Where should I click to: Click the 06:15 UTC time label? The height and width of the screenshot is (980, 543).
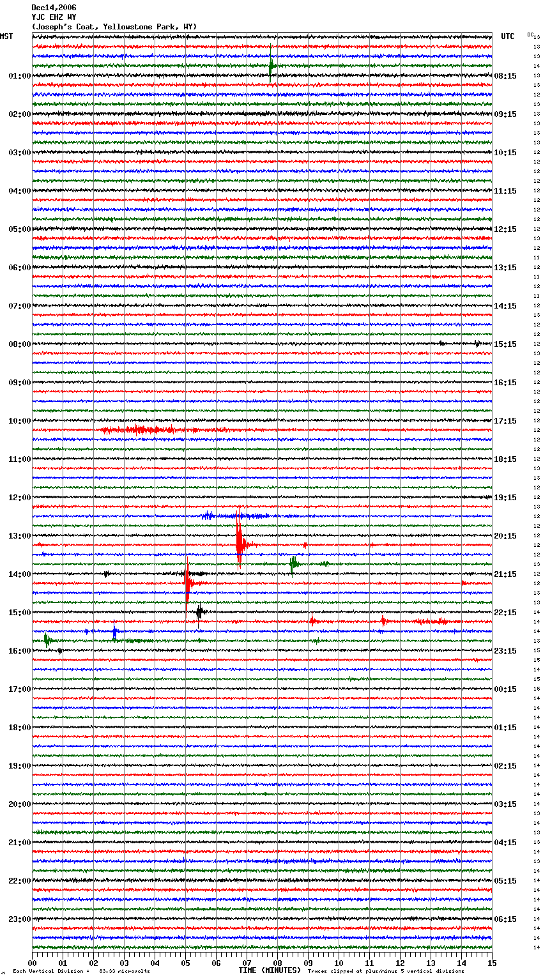click(505, 919)
